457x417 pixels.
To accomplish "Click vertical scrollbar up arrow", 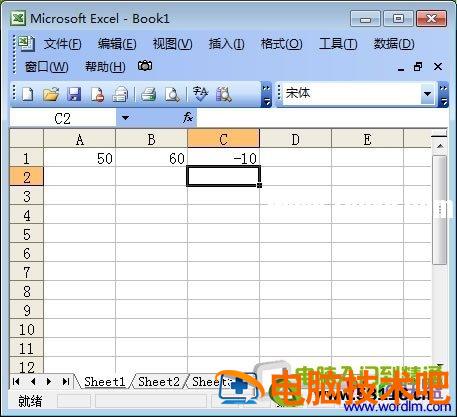I will pos(440,146).
